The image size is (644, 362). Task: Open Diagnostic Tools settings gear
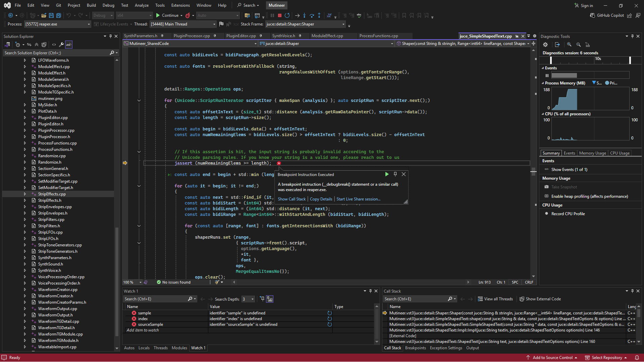pos(545,45)
